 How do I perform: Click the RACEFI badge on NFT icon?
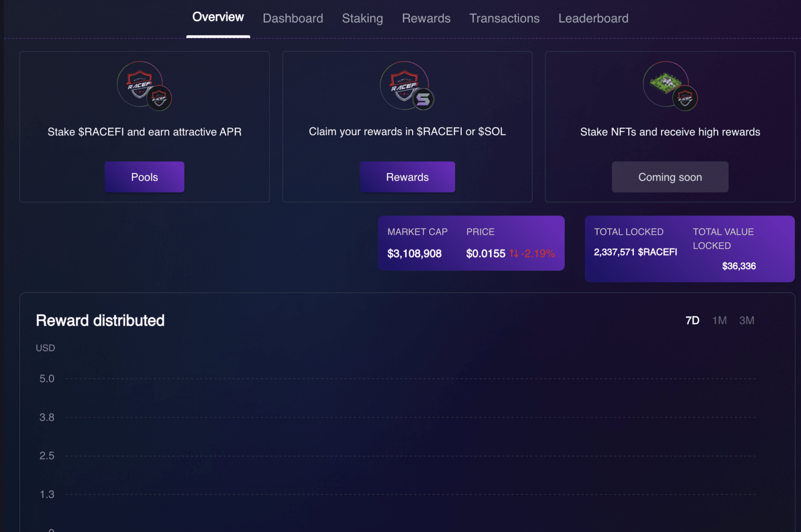click(685, 98)
